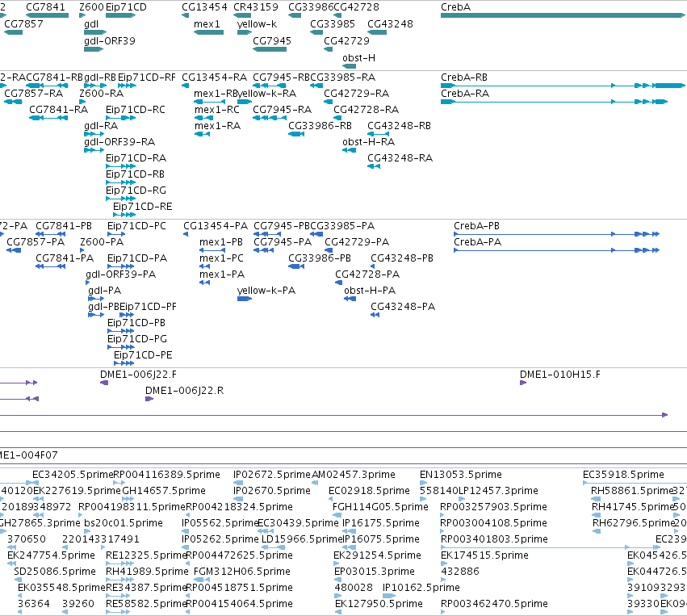Select the gdl-ORF39 gene
Viewport: 687px width, 616px height.
pyautogui.click(x=94, y=49)
